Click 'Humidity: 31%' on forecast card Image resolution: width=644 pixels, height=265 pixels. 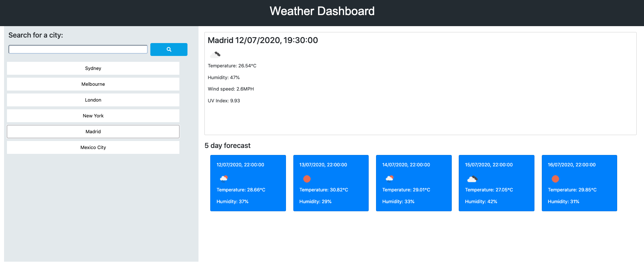pos(563,202)
